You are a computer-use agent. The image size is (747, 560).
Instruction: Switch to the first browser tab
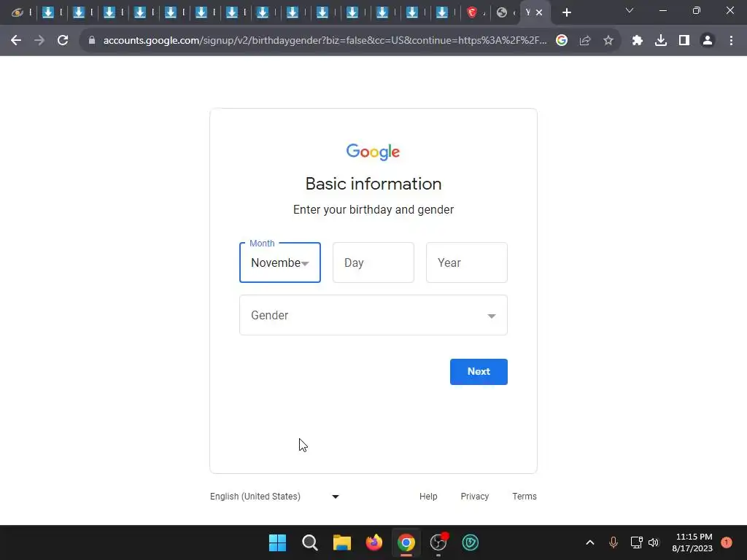coord(18,12)
